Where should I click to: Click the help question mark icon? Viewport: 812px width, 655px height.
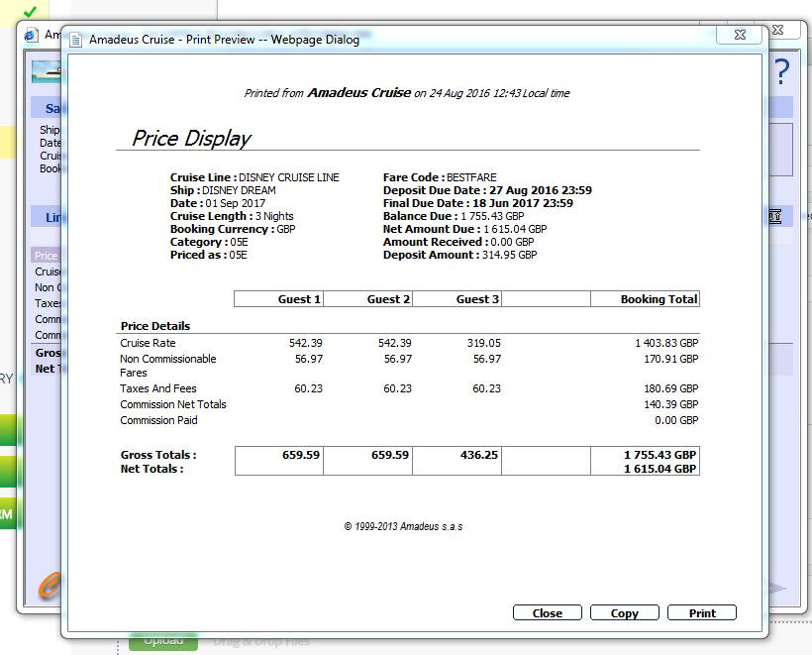coord(782,71)
